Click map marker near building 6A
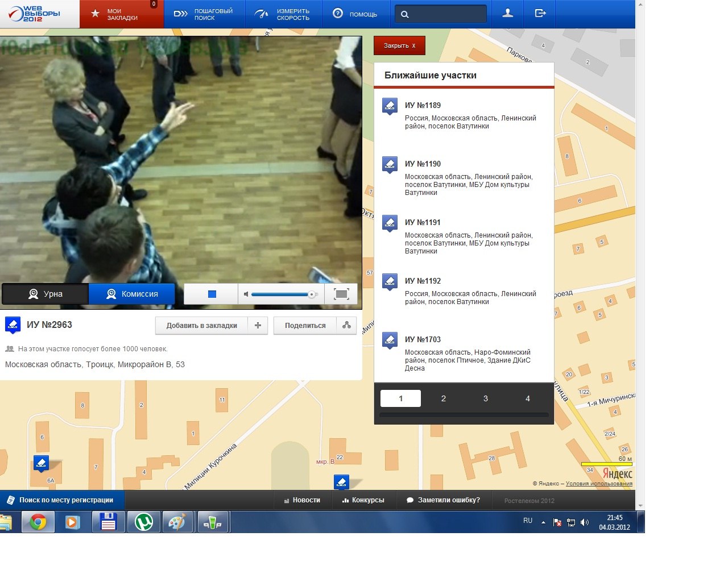The image size is (728, 582). tap(41, 463)
